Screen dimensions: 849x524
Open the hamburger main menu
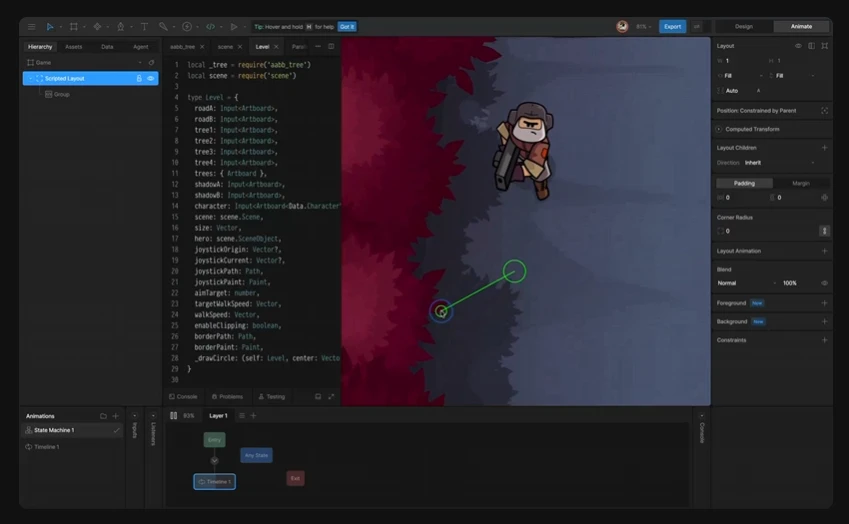coord(32,27)
